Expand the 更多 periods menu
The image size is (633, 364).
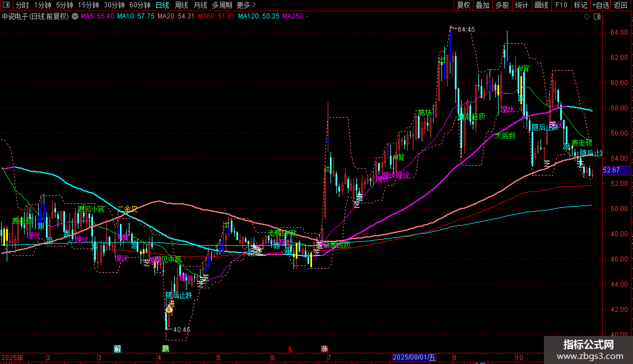point(246,5)
